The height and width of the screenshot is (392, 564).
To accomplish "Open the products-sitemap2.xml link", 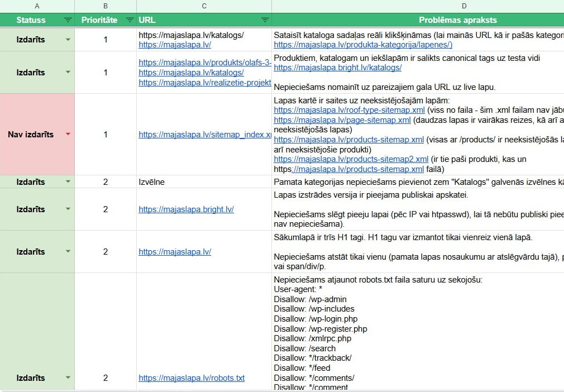I will [351, 159].
